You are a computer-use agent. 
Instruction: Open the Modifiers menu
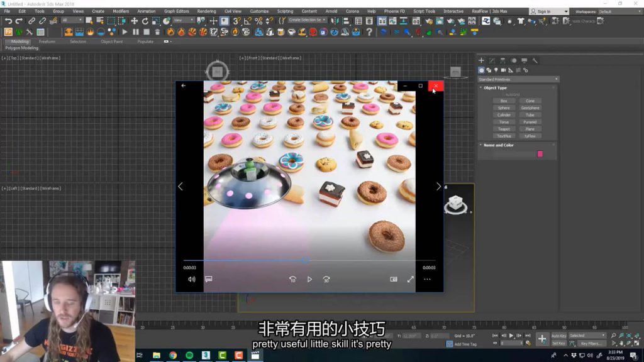pyautogui.click(x=121, y=11)
